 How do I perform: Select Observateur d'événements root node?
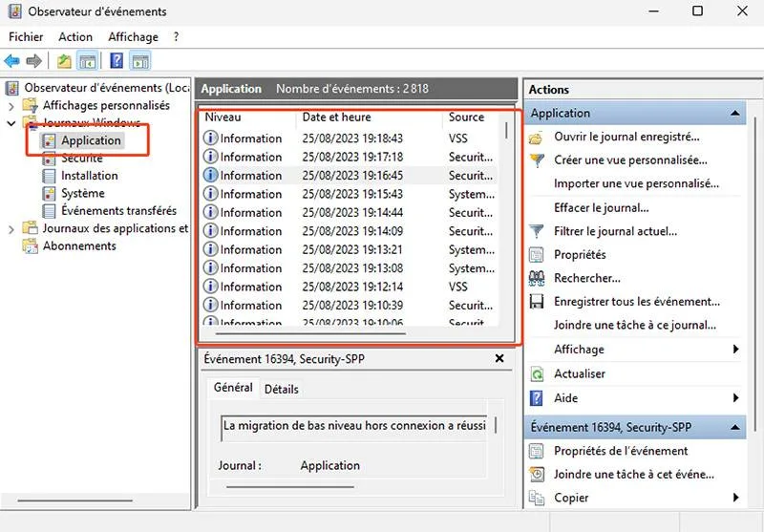107,88
